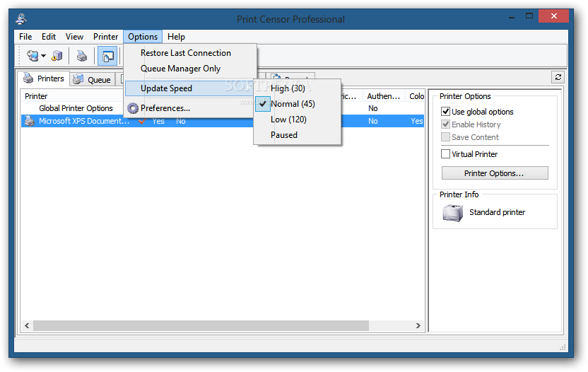Select Queue Manager Only
Image resolution: width=588 pixels, height=372 pixels.
(x=180, y=69)
